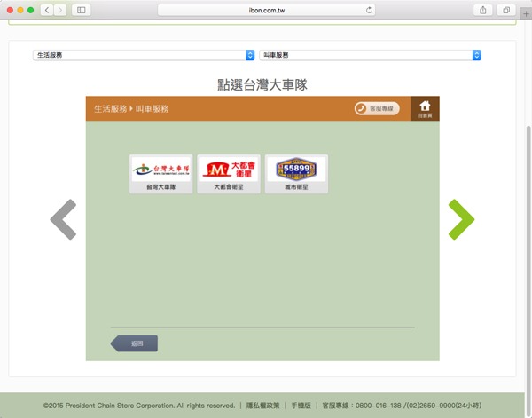Image resolution: width=532 pixels, height=418 pixels.
Task: Select the 大都會衛星 taxi tile
Action: [229, 174]
